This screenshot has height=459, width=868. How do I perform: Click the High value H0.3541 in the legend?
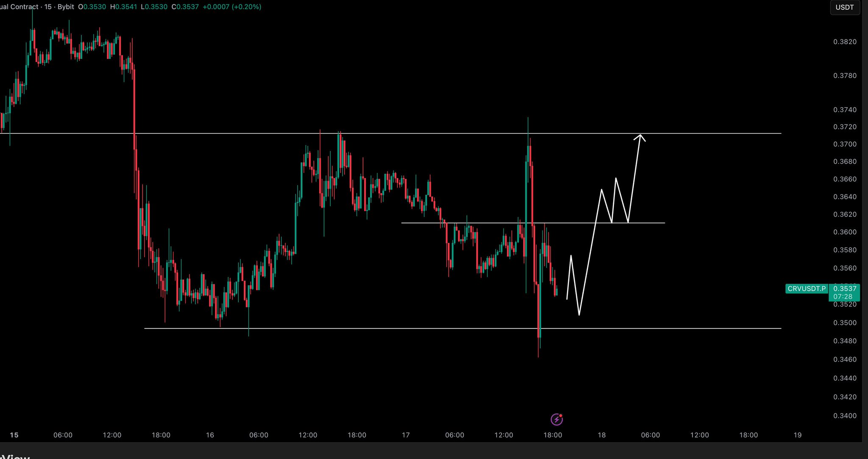pos(123,7)
